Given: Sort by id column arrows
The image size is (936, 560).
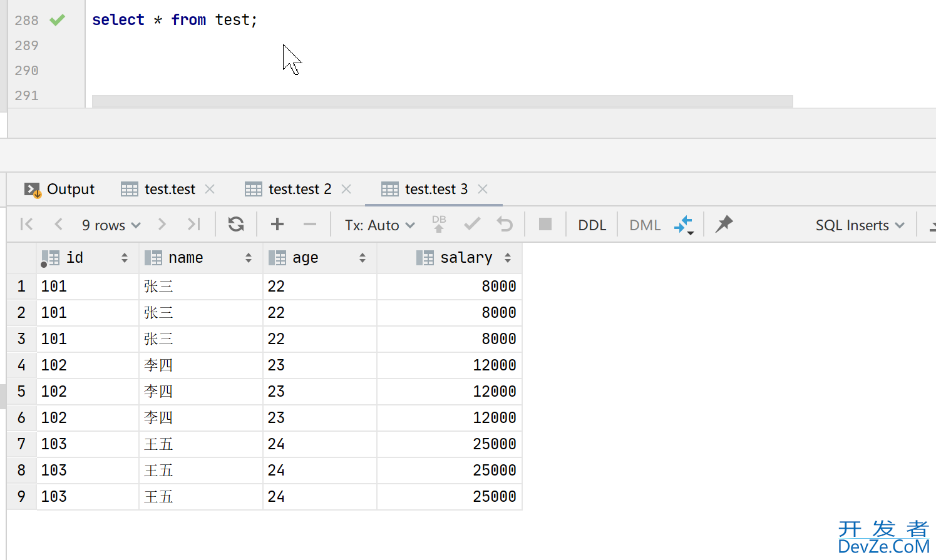Looking at the screenshot, I should coord(125,258).
